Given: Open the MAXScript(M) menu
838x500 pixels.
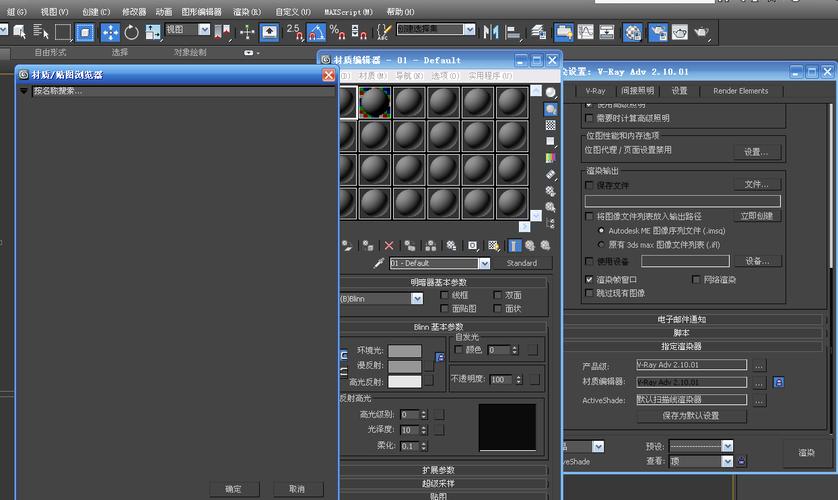Looking at the screenshot, I should click(348, 12).
